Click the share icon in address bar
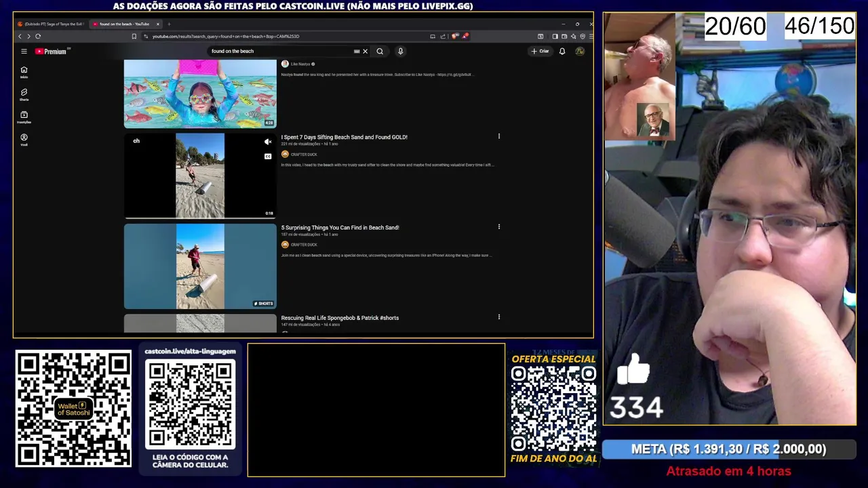Screen dimensions: 868x488 pos(443,36)
